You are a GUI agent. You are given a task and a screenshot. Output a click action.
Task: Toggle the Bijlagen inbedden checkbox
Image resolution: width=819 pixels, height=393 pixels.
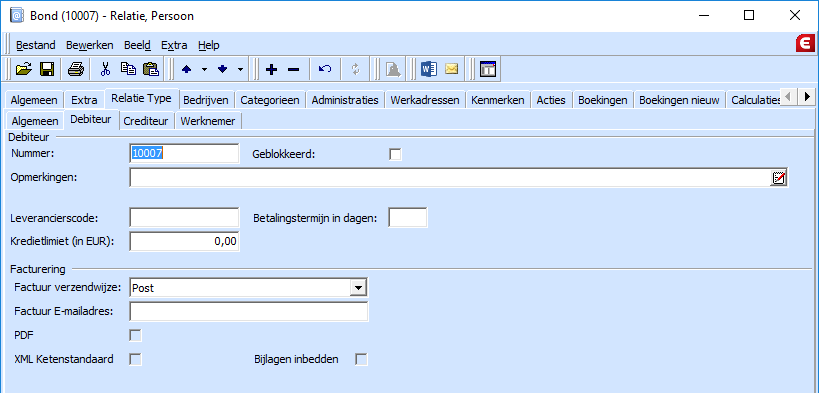pos(361,360)
